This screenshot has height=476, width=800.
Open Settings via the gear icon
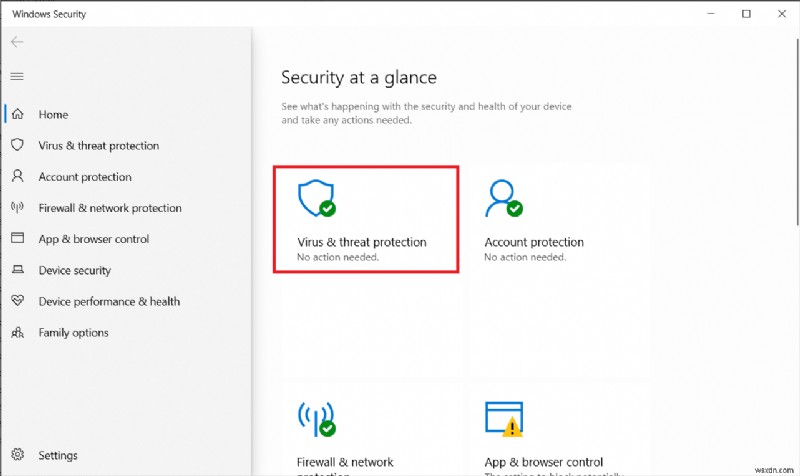(17, 455)
